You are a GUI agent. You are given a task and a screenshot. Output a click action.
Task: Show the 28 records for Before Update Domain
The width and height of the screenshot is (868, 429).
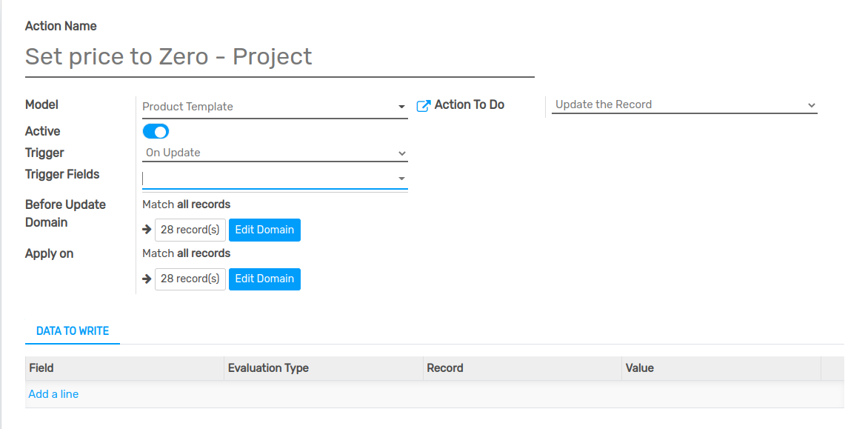(190, 230)
